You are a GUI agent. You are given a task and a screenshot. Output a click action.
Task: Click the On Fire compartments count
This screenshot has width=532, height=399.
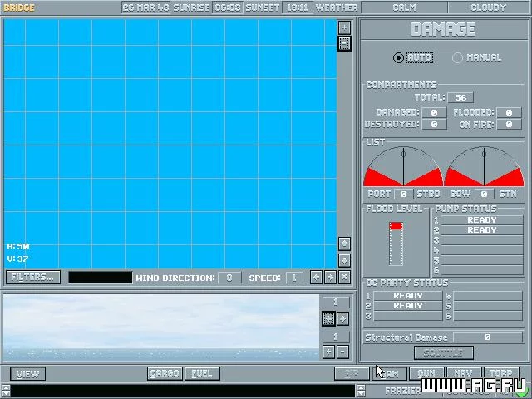point(509,125)
